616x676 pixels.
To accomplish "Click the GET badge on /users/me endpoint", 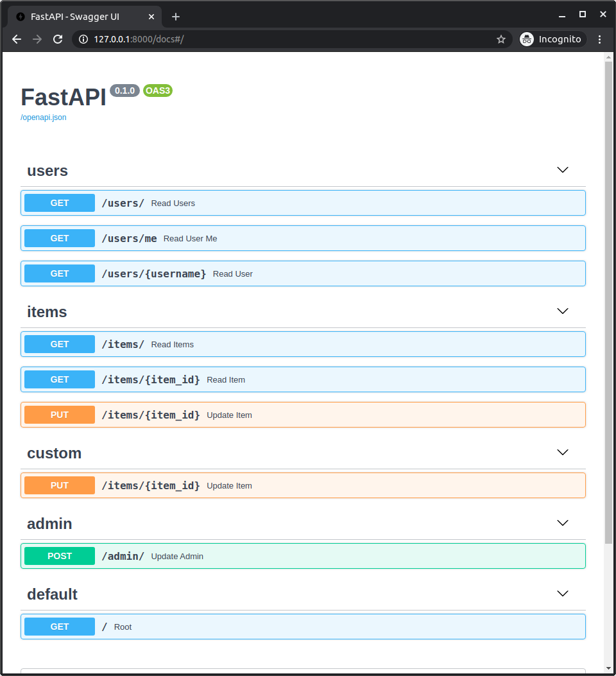I will click(58, 238).
